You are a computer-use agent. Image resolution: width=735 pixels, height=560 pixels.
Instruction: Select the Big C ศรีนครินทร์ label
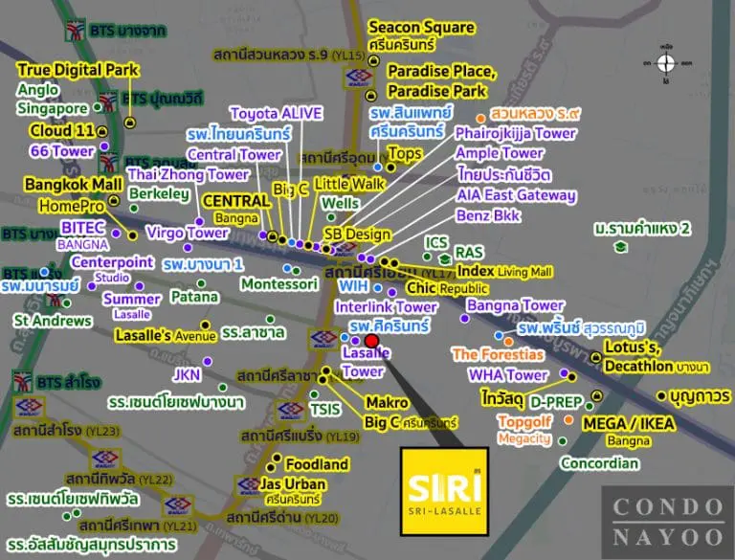[x=411, y=422]
